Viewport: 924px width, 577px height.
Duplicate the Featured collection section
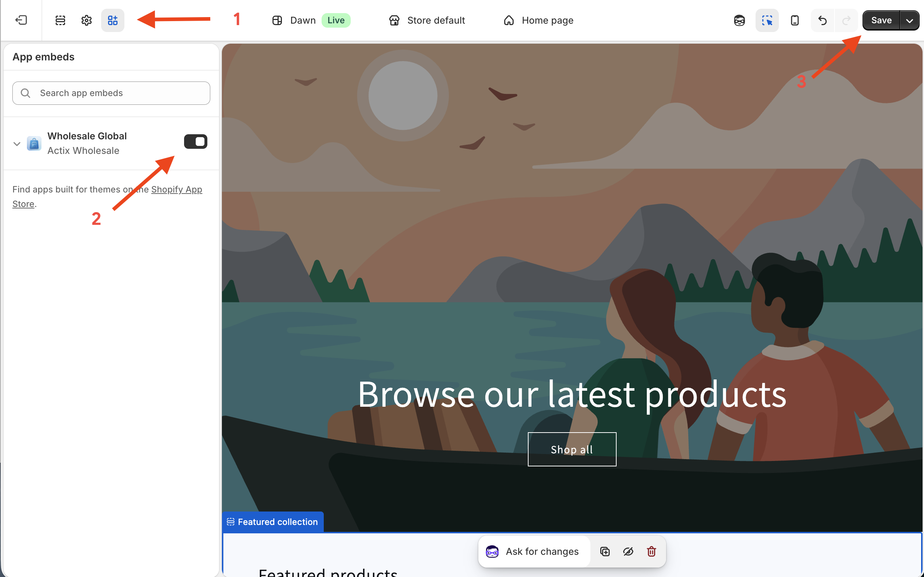click(605, 552)
